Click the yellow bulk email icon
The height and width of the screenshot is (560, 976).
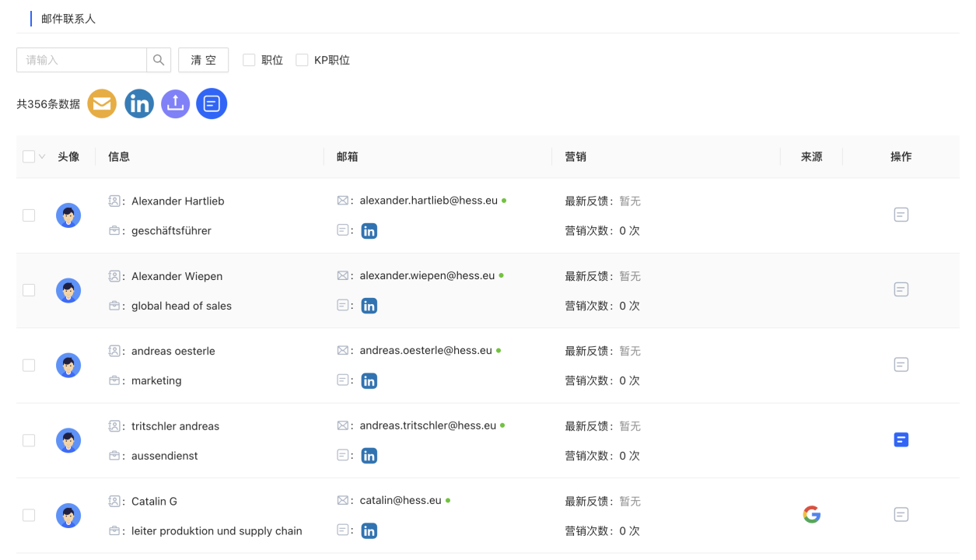[102, 103]
